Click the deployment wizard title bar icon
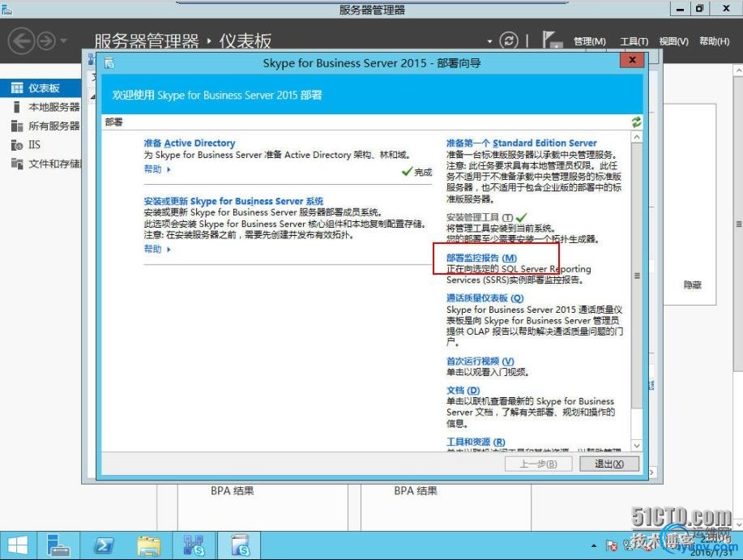 (109, 62)
